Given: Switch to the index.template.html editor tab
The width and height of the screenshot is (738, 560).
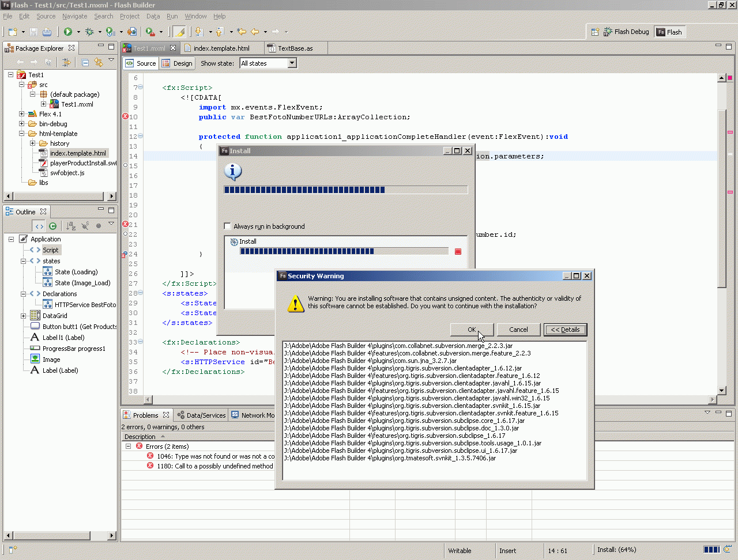Looking at the screenshot, I should 221,48.
